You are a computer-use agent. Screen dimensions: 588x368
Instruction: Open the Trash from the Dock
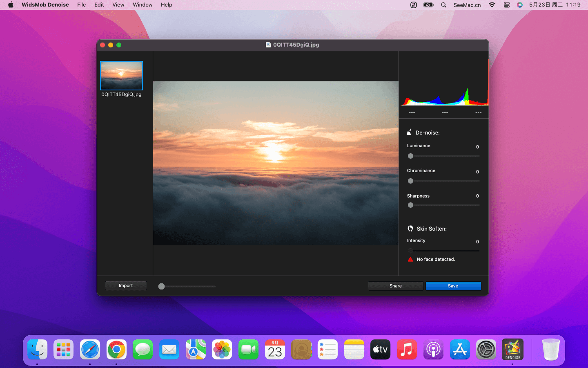pos(551,350)
